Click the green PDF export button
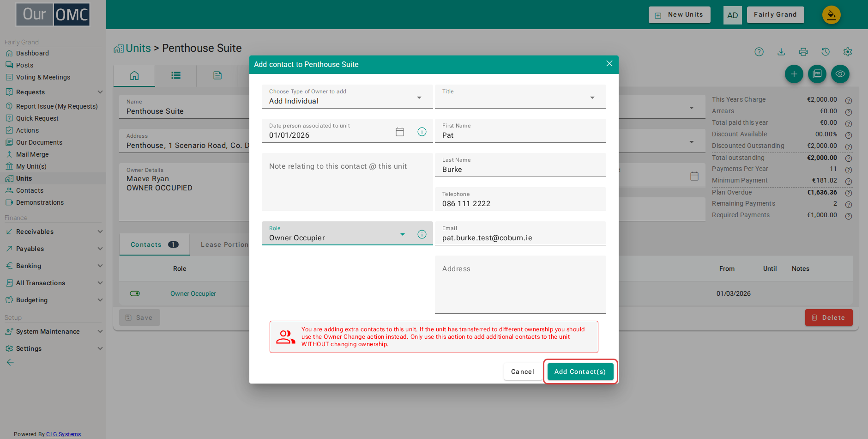Screen dimensions: 868x439 pyautogui.click(x=817, y=74)
